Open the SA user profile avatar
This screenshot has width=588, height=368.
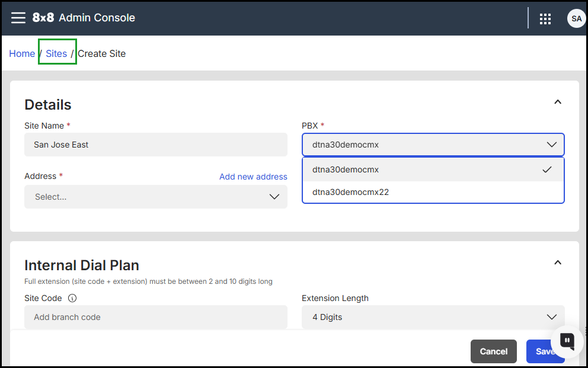(x=576, y=18)
